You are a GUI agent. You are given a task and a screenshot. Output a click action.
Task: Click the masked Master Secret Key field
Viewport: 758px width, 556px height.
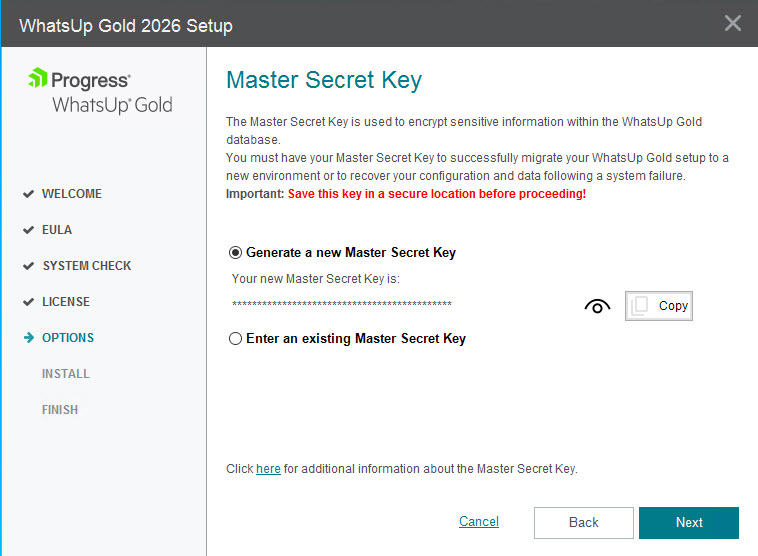click(342, 304)
